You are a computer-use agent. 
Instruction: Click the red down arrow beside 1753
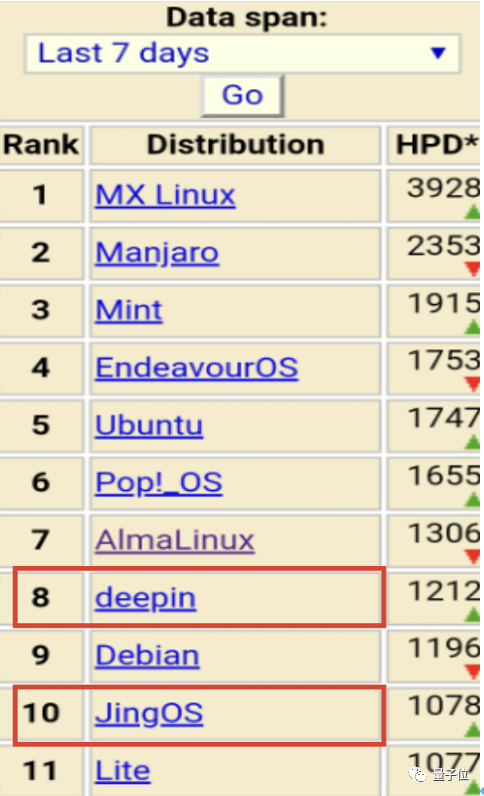pyautogui.click(x=472, y=384)
